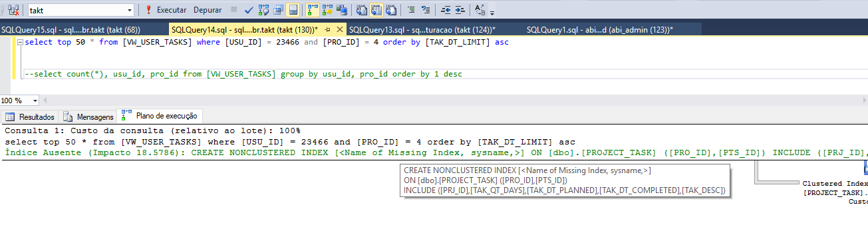Screen dimensions: 868x249
Task: Toggle IntelliSense enabled icon
Action: click(x=293, y=10)
